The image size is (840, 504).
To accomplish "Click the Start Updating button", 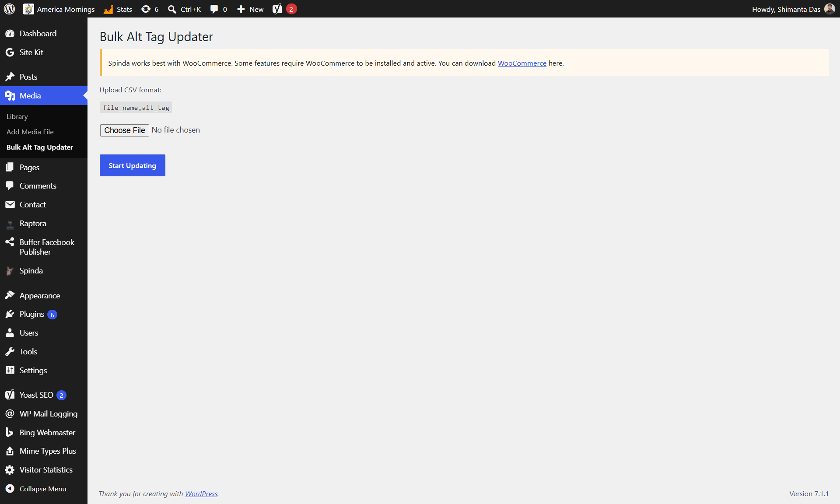I will (x=133, y=165).
